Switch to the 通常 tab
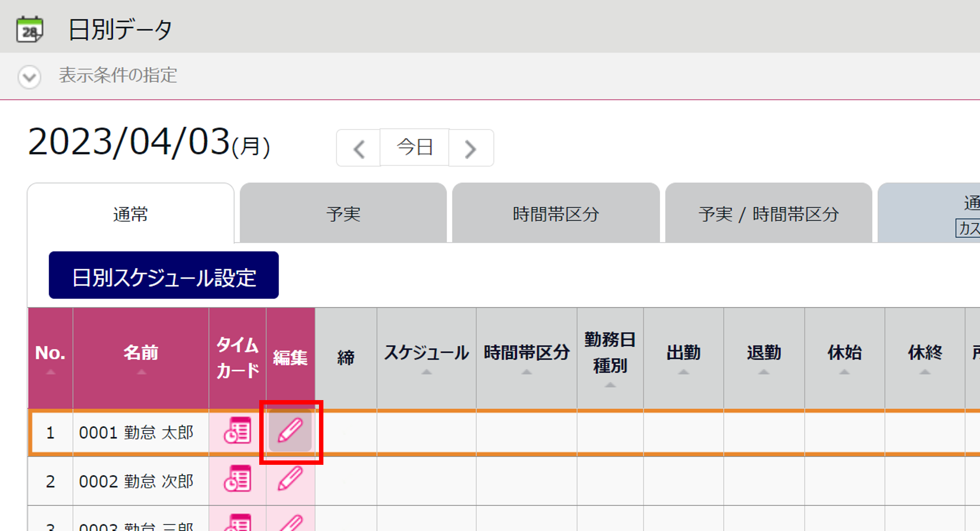This screenshot has width=980, height=531. [x=131, y=214]
